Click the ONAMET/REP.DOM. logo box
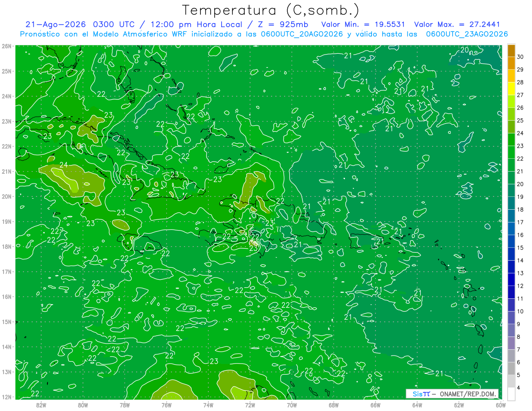The image size is (532, 411). coord(452,394)
